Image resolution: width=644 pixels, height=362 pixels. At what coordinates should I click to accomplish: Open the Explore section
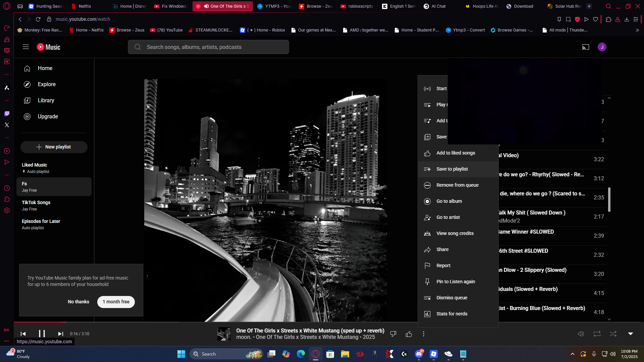pos(54,84)
